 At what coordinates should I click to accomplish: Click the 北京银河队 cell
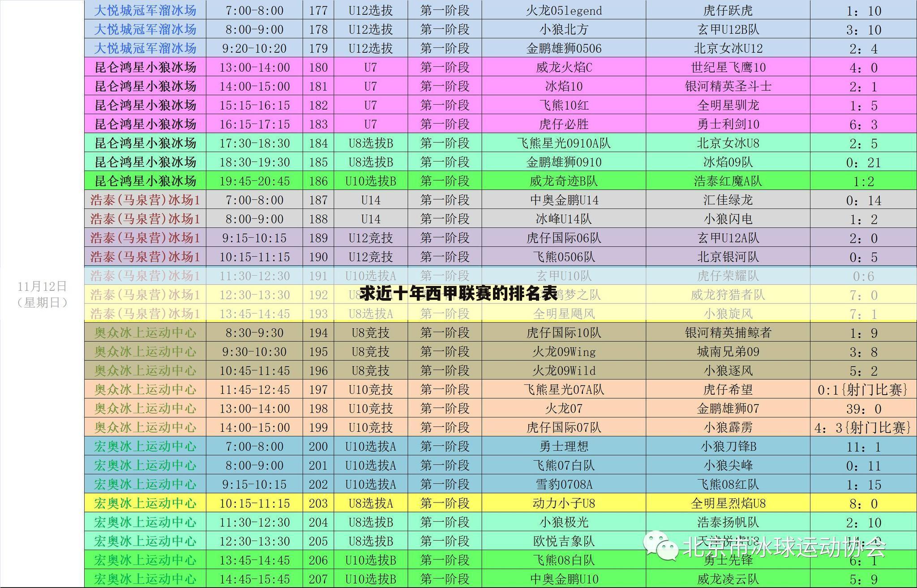[x=728, y=257]
